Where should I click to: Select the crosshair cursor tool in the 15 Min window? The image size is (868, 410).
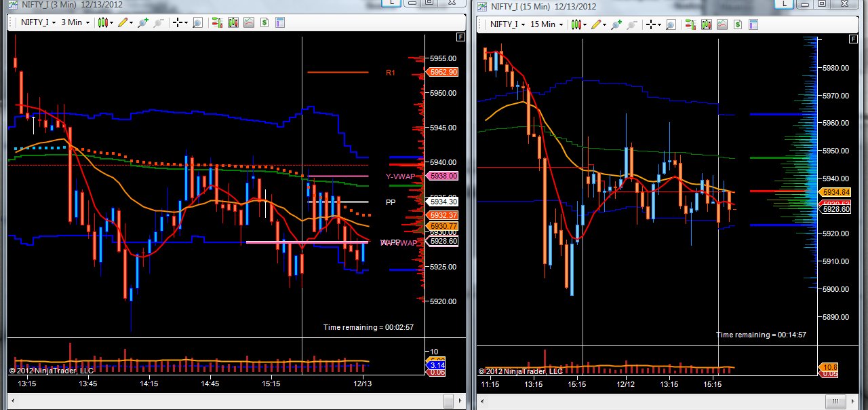[651, 24]
